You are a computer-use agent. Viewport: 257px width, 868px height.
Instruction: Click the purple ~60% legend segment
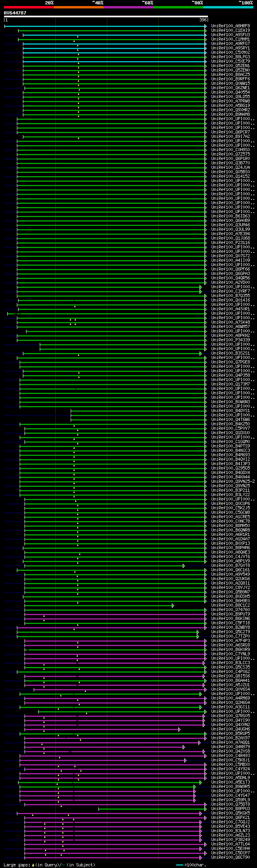point(128,7)
